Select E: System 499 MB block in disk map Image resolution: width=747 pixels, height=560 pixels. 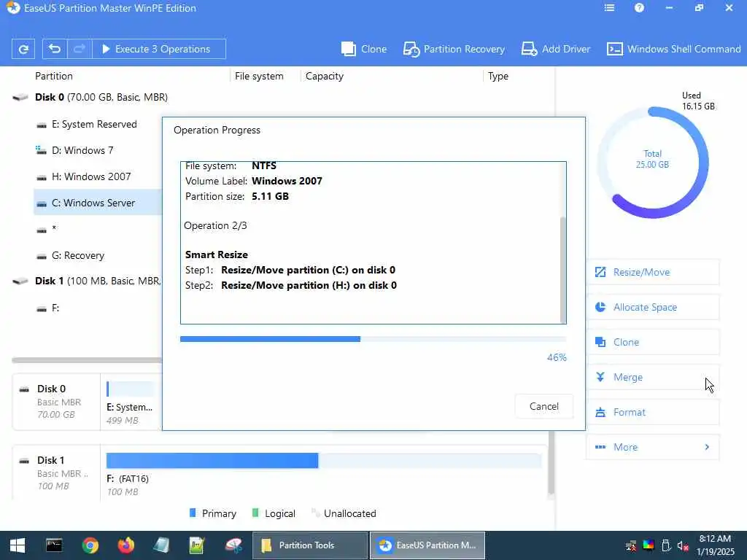click(131, 402)
